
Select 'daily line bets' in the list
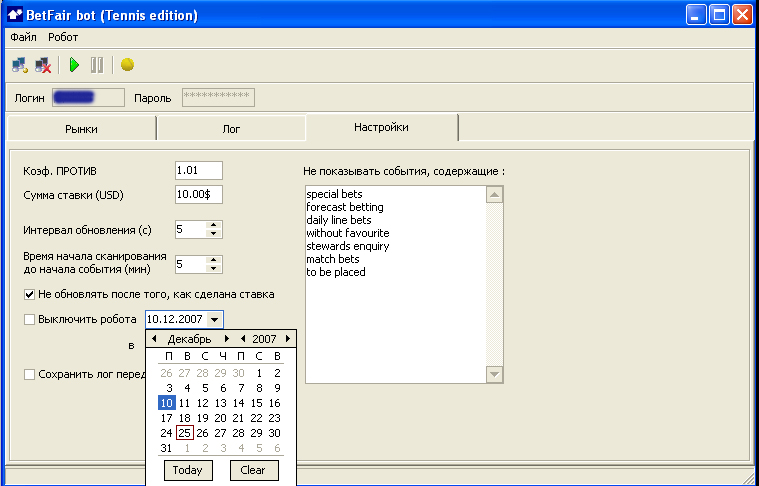tap(339, 220)
